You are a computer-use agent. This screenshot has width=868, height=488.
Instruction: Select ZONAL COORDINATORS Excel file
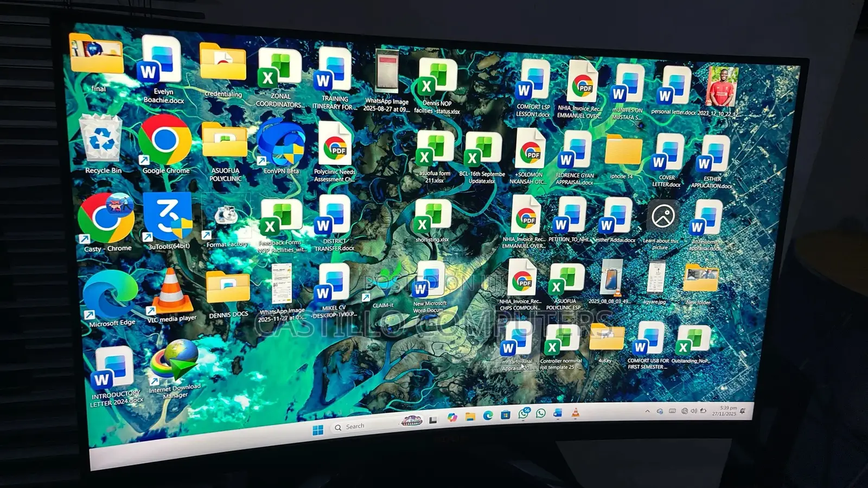coord(279,78)
